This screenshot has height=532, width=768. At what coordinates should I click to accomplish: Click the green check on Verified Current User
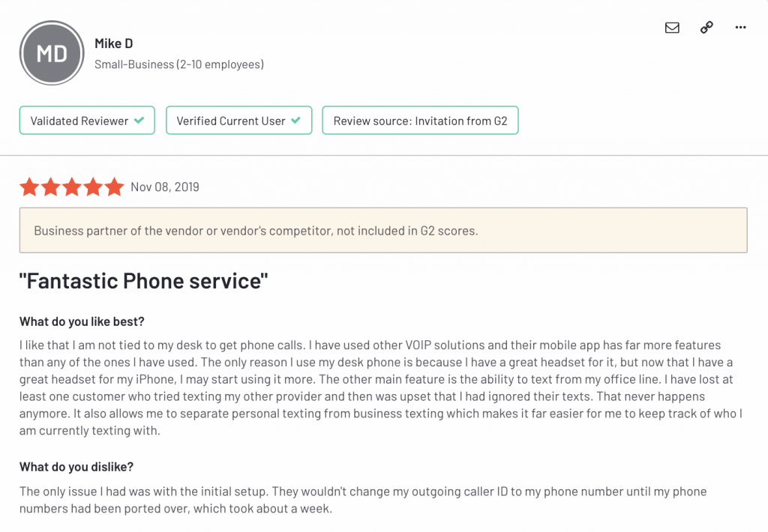coord(295,121)
